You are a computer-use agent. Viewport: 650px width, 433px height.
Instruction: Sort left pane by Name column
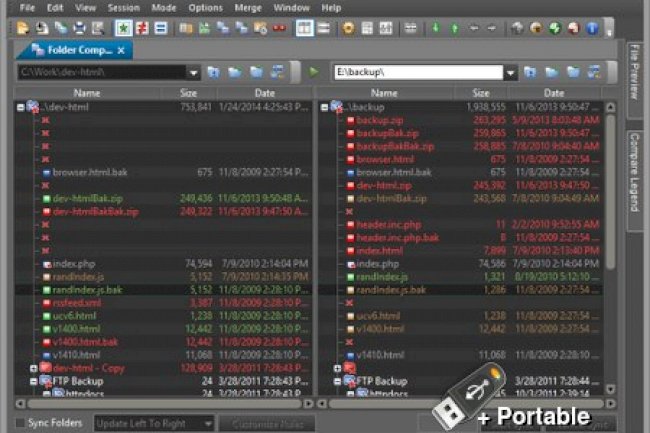click(x=87, y=93)
